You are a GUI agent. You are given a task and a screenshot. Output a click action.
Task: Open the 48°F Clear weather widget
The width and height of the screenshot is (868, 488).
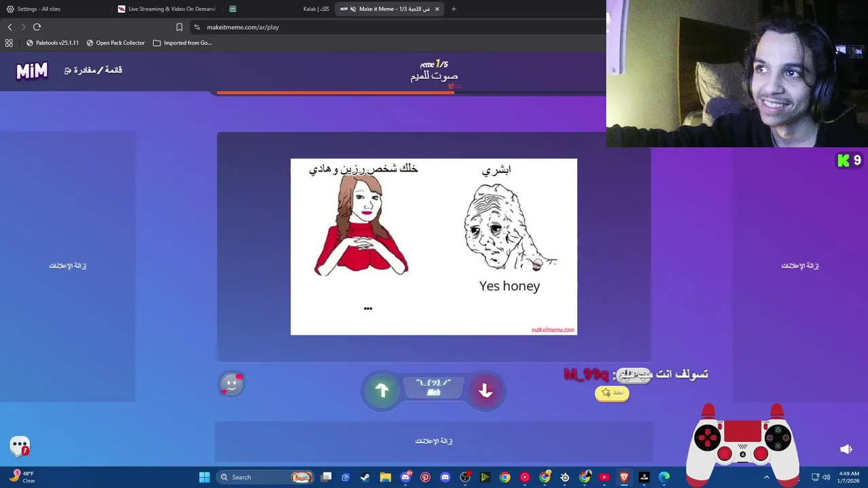(22, 477)
